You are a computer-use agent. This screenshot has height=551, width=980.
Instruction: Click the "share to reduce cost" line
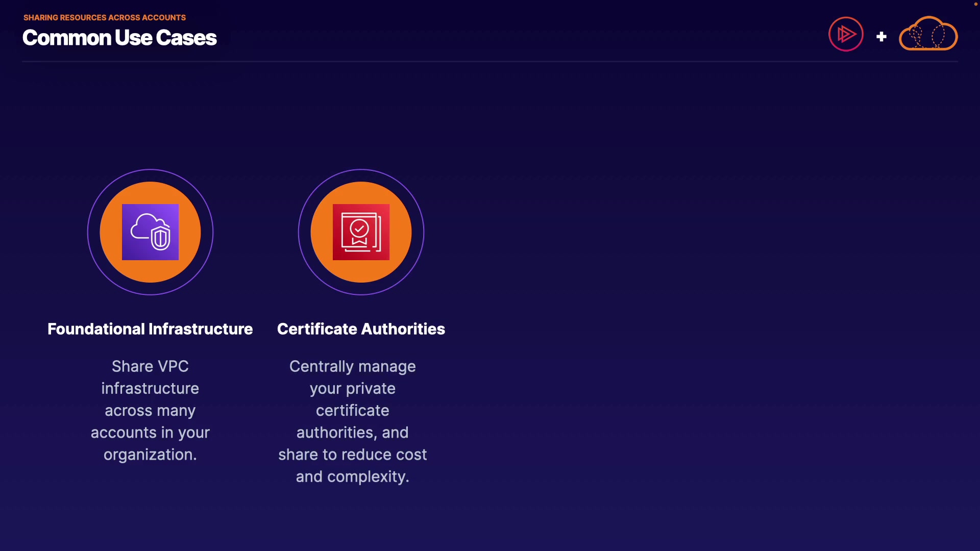(352, 455)
